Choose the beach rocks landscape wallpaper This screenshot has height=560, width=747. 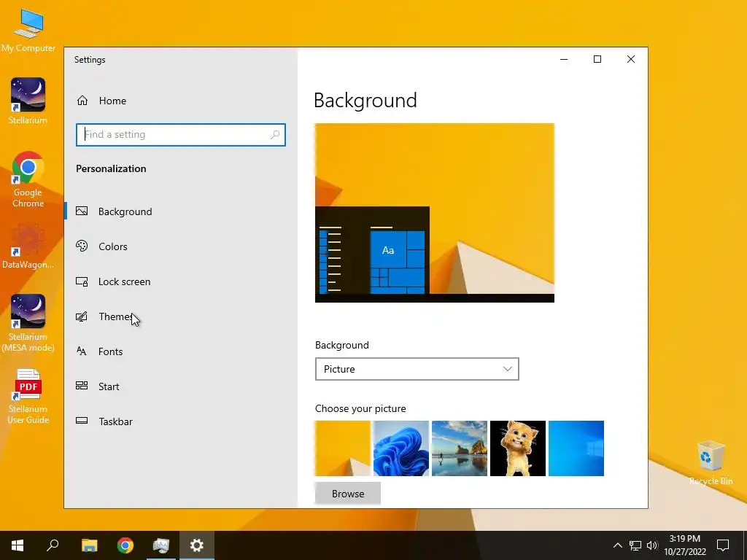[460, 448]
